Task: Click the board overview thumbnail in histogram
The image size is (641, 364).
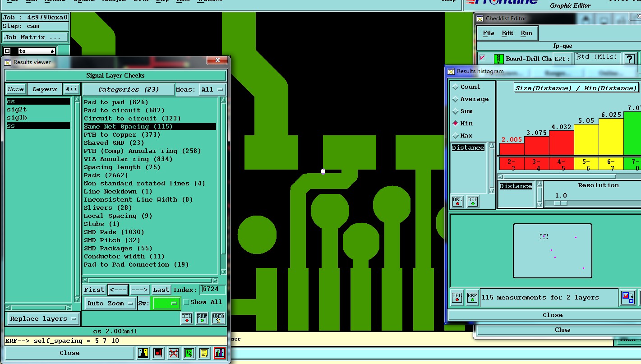Action: click(x=553, y=251)
